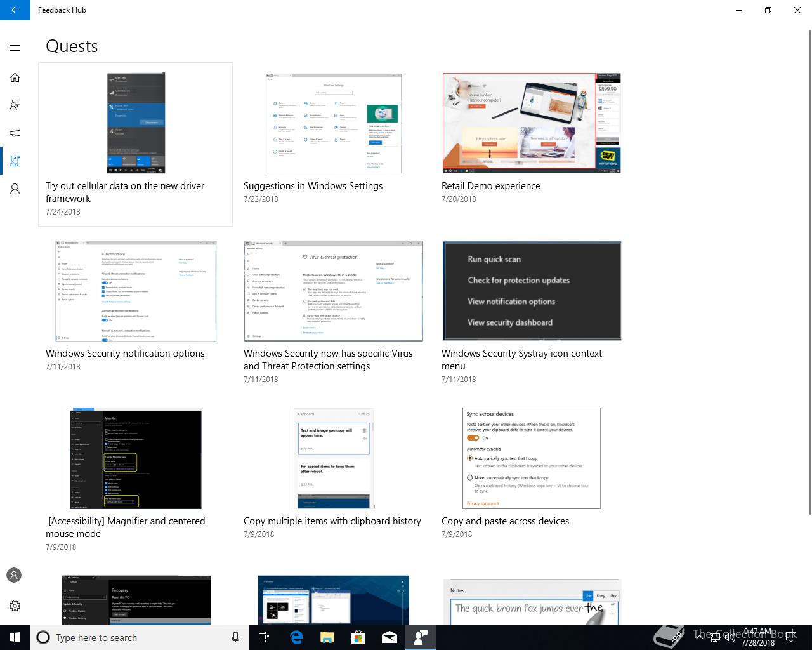Open the Windows Security notification options thumbnail
The width and height of the screenshot is (812, 650).
click(136, 291)
